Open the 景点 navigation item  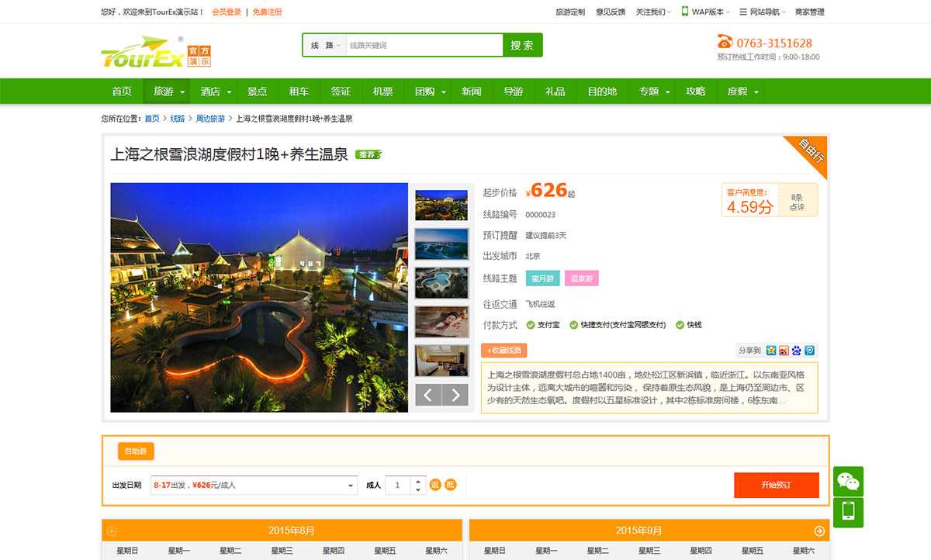257,91
